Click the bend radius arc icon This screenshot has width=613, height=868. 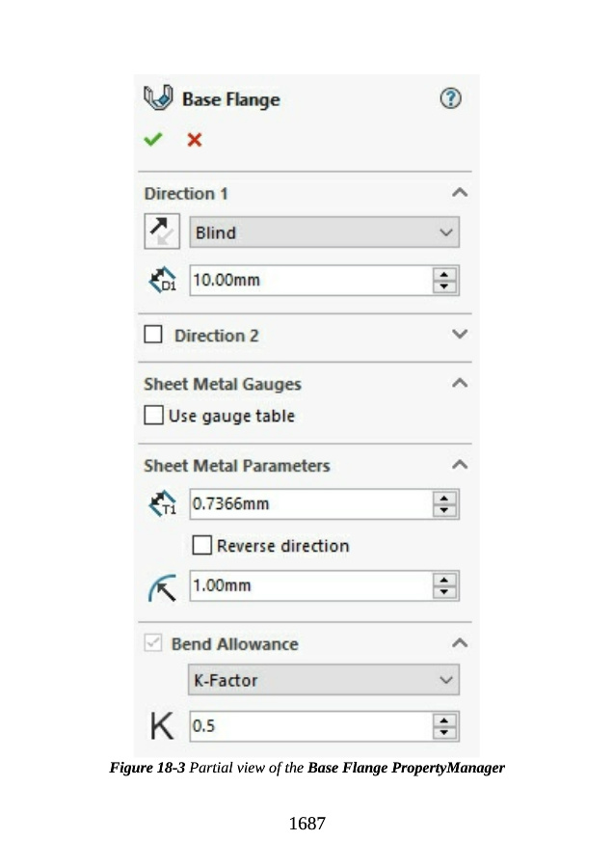[x=162, y=586]
